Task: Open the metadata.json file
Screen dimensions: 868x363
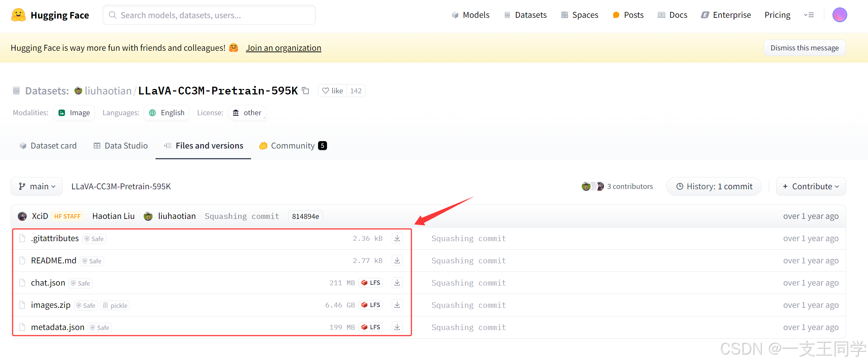Action: click(58, 327)
